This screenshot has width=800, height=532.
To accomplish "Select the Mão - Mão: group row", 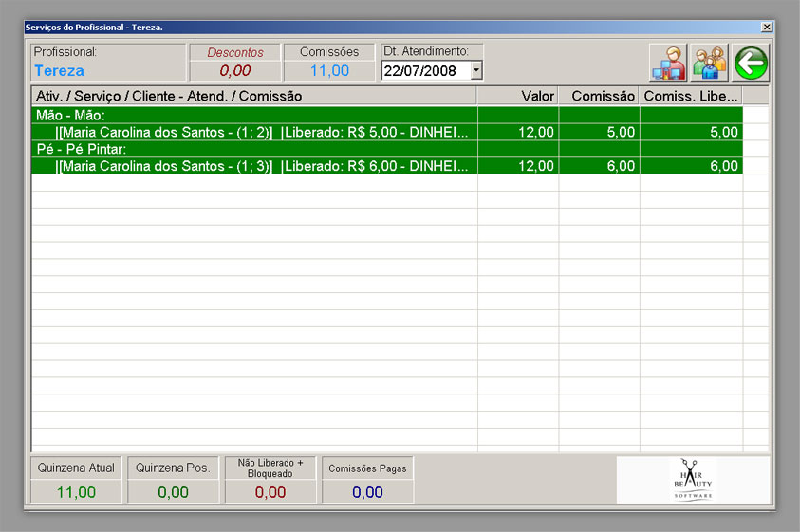I will (x=387, y=116).
